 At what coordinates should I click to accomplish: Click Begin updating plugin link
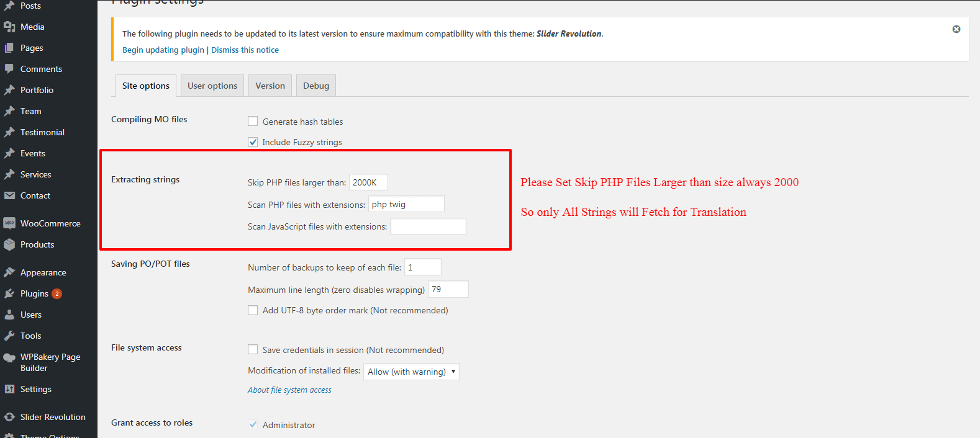[x=163, y=50]
